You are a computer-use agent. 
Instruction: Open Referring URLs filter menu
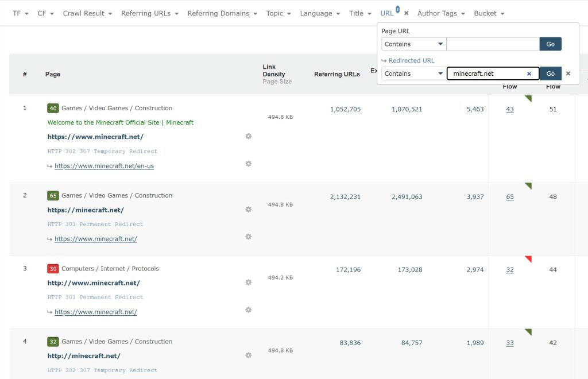click(x=150, y=14)
